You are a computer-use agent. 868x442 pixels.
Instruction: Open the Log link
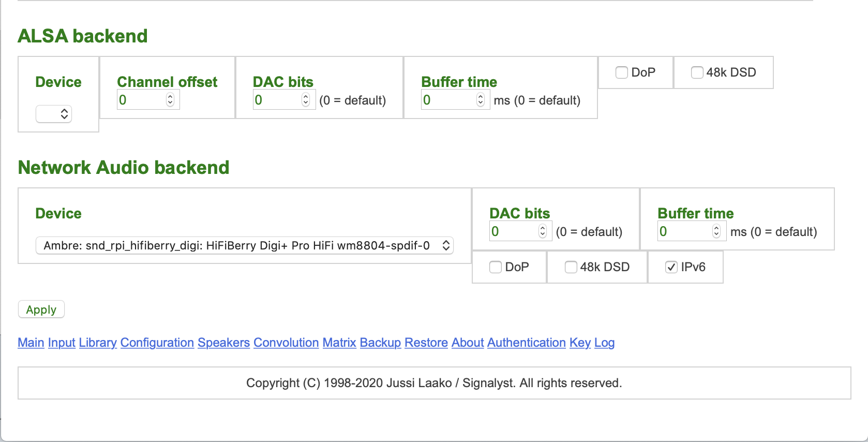click(604, 343)
